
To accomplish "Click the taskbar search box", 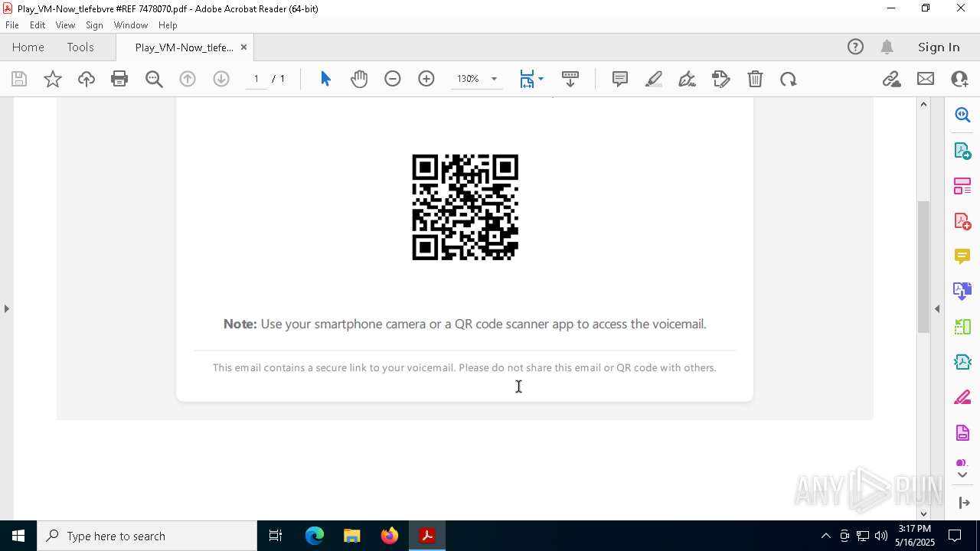I will (147, 536).
